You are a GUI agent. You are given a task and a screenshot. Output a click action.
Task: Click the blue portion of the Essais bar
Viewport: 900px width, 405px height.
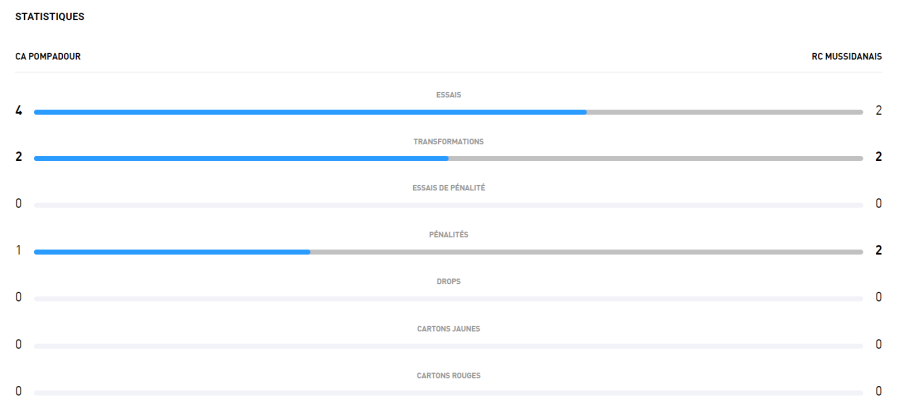click(310, 112)
